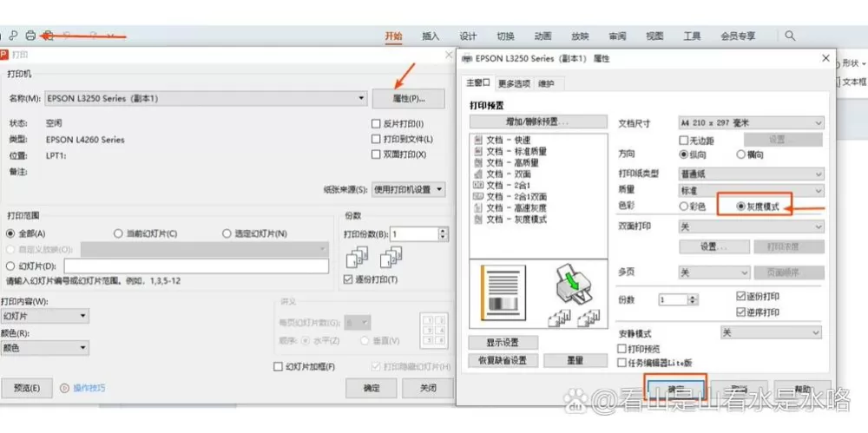Click the 属性(P)... button
The image size is (868, 433).
point(409,99)
